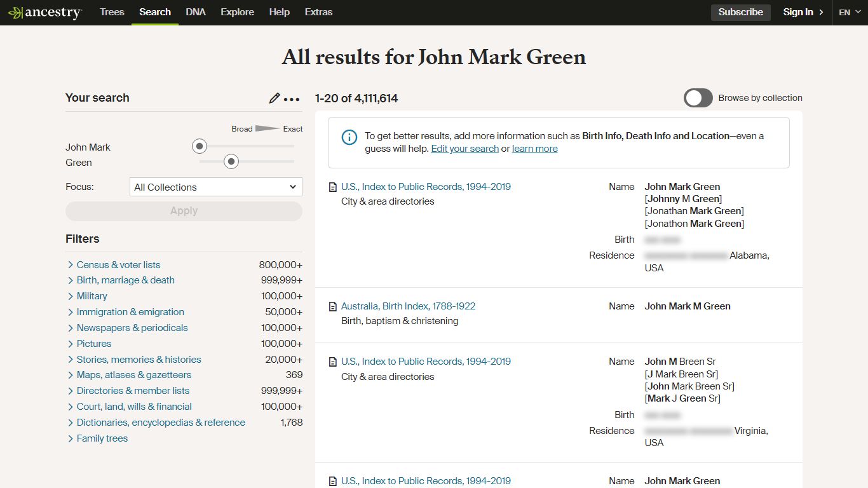
Task: Open the Trees menu
Action: [x=112, y=12]
